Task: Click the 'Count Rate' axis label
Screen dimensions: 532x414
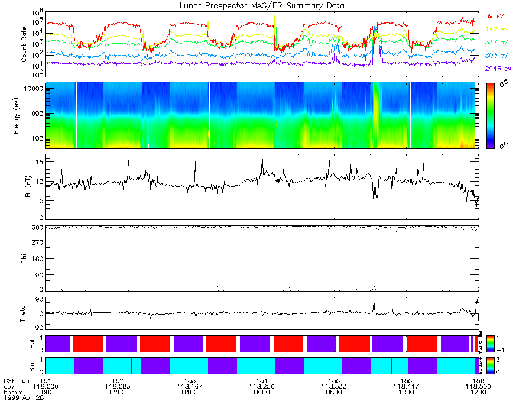Action: pos(24,44)
